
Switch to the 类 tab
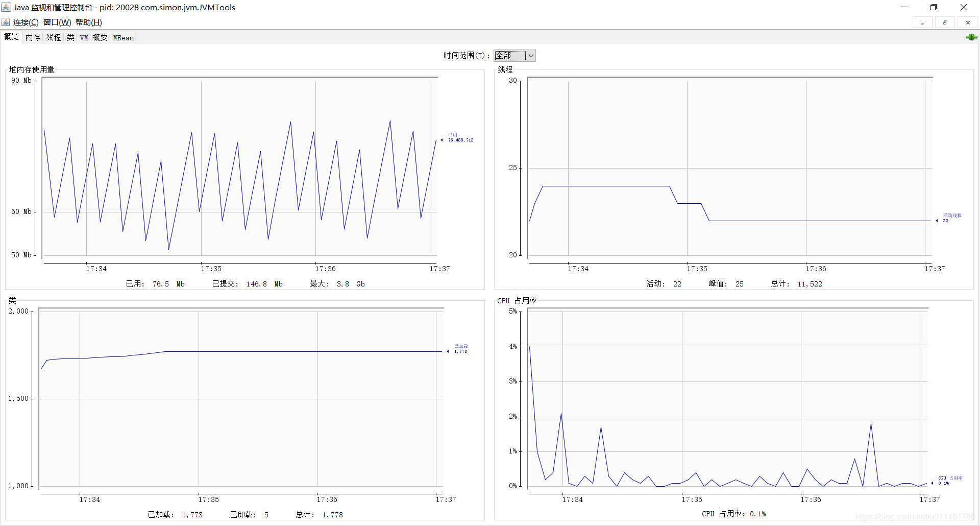pos(70,37)
